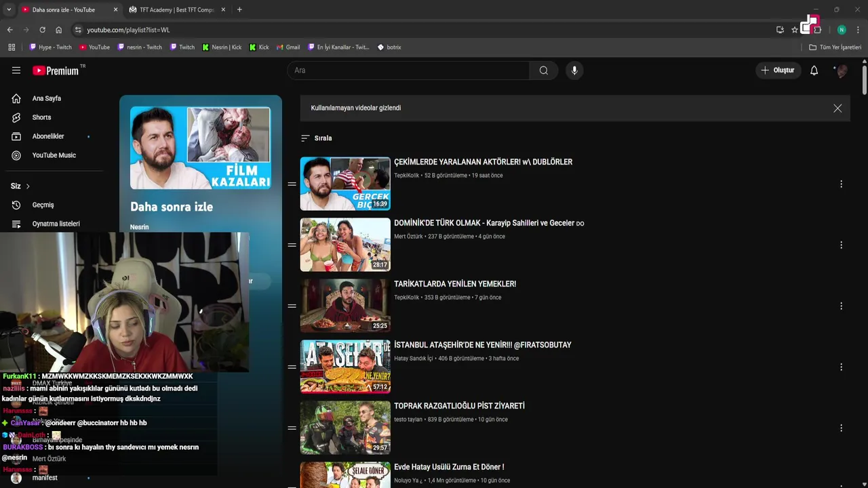Open the account avatar menu
Image resolution: width=868 pixels, height=488 pixels.
click(841, 70)
